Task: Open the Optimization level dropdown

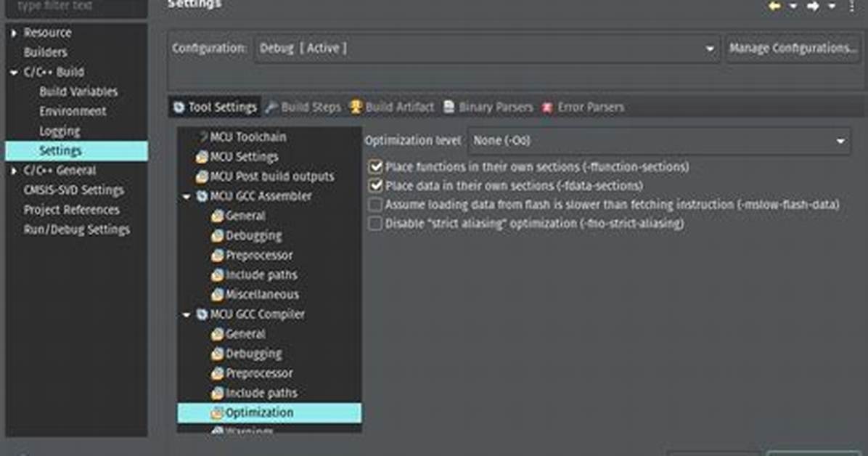Action: coord(659,141)
